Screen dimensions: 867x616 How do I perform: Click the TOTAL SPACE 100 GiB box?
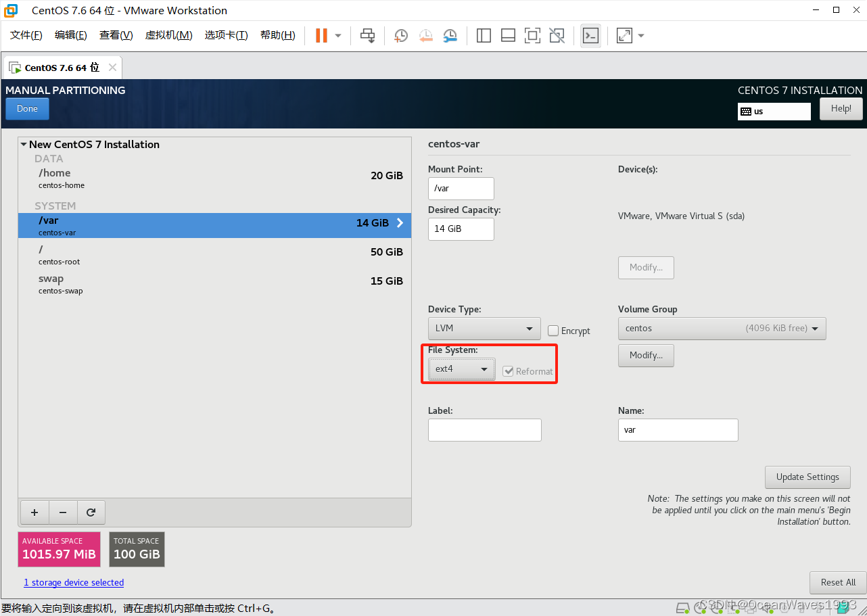137,550
